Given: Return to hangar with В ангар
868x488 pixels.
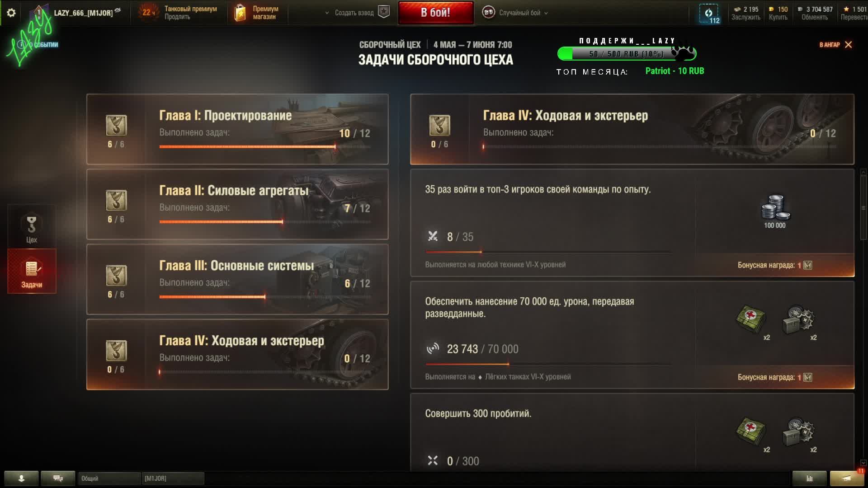Looking at the screenshot, I should click(835, 44).
